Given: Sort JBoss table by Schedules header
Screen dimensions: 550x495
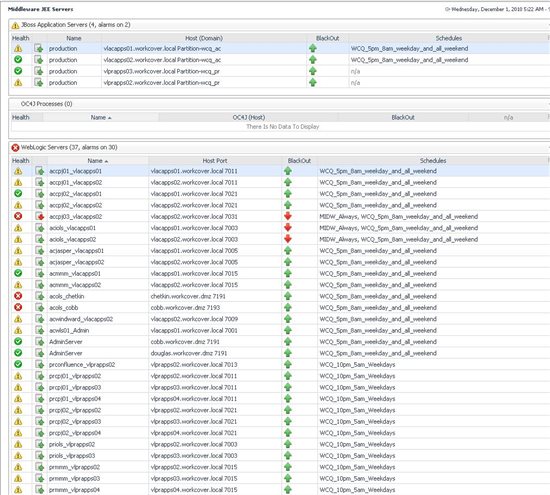Looking at the screenshot, I should click(x=449, y=38).
